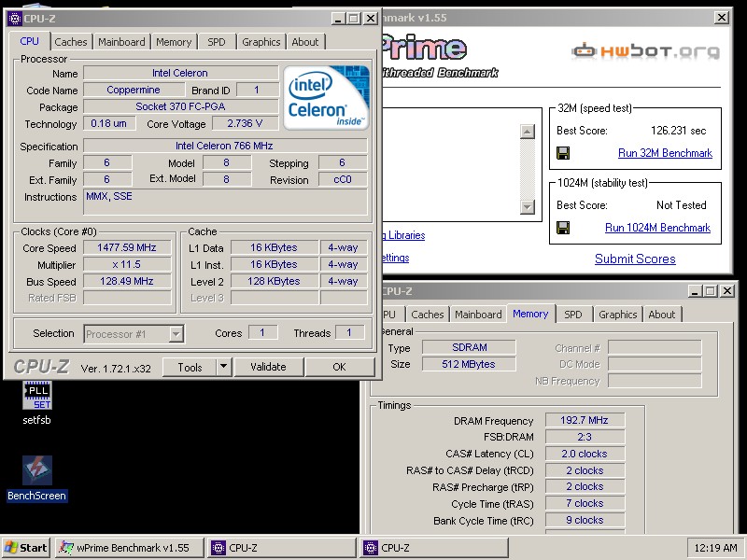The image size is (747, 560).
Task: Select the BenchScreen desktop icon
Action: pos(36,478)
